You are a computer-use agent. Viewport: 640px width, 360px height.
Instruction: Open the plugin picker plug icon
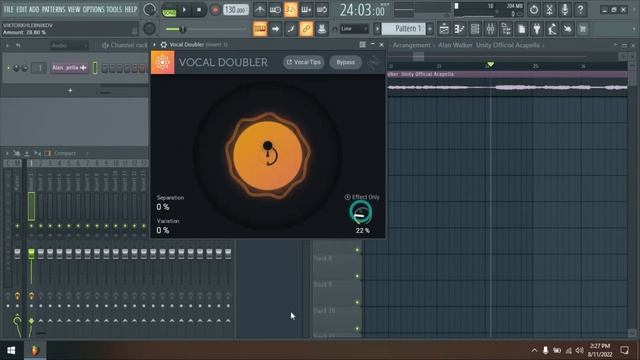[x=537, y=29]
